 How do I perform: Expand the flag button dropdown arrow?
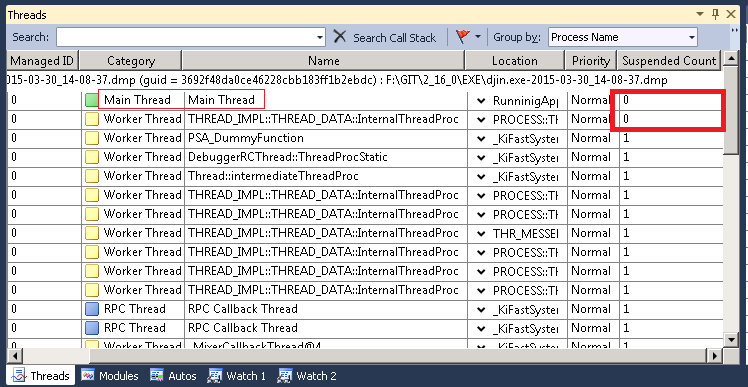478,37
